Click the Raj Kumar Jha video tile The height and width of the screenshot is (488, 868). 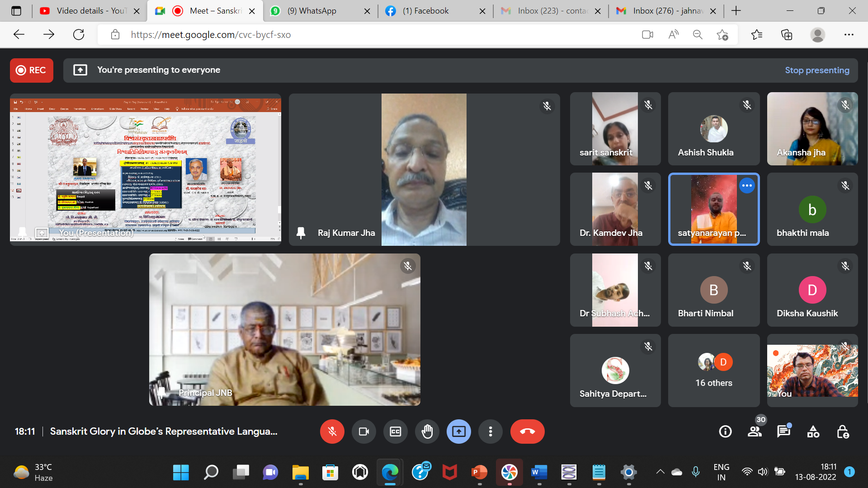point(424,169)
